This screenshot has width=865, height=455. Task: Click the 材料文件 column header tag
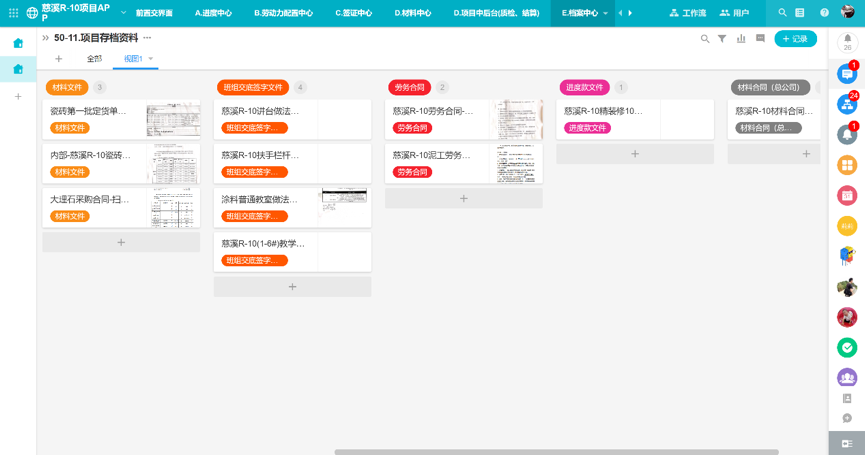[x=67, y=87]
